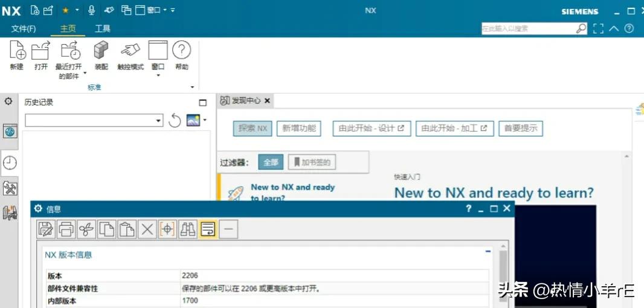Click the Paste clipboard icon in 信息 toolbar
The width and height of the screenshot is (644, 308).
(126, 229)
